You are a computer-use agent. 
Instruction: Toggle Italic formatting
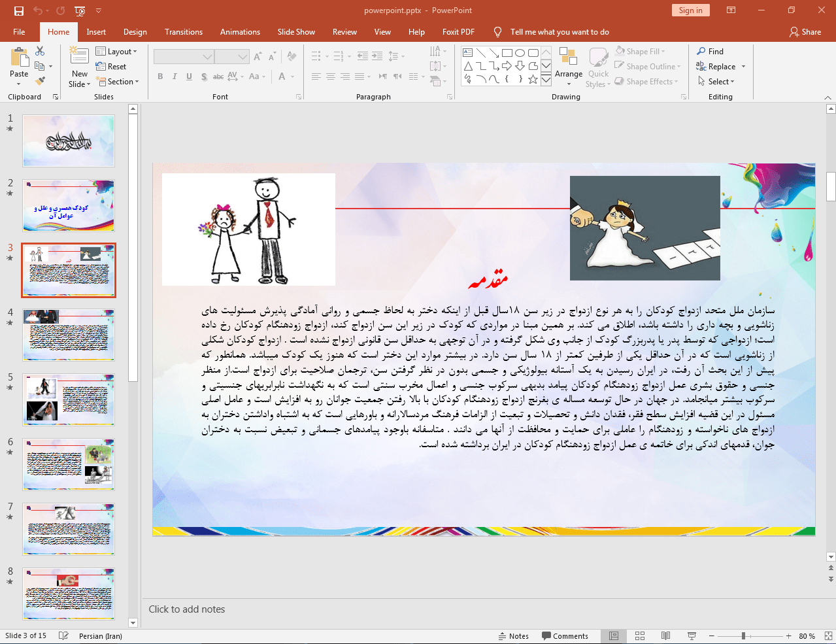tap(175, 76)
